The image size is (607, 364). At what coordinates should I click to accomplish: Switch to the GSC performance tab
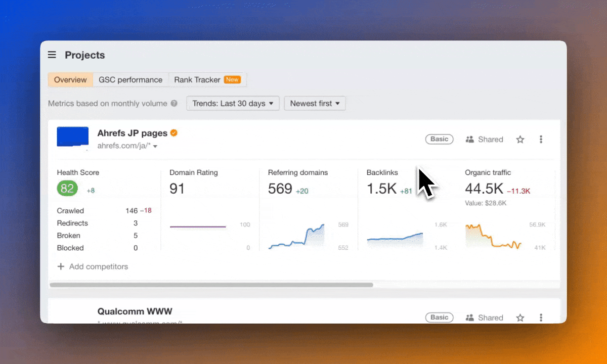point(131,80)
